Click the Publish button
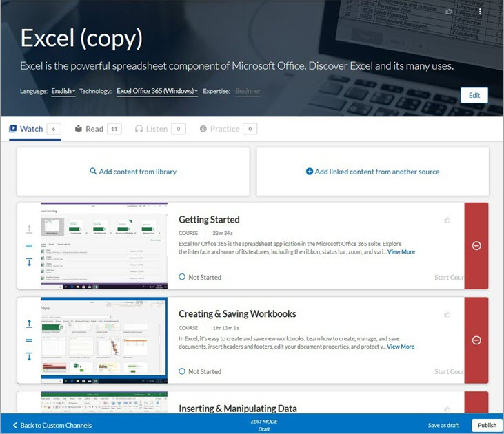504x434 pixels. coord(487,425)
